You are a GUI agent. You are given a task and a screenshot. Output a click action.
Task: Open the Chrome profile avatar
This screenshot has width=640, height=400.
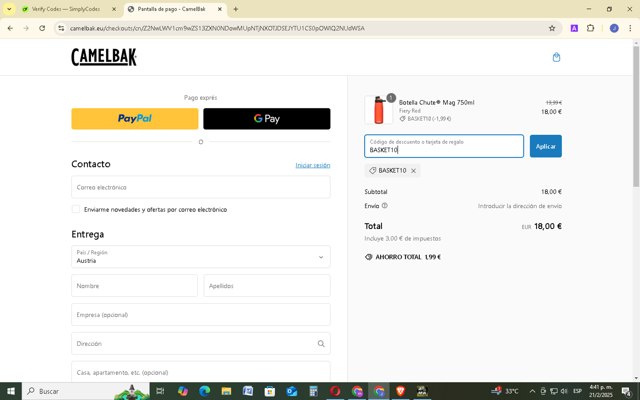[x=614, y=28]
